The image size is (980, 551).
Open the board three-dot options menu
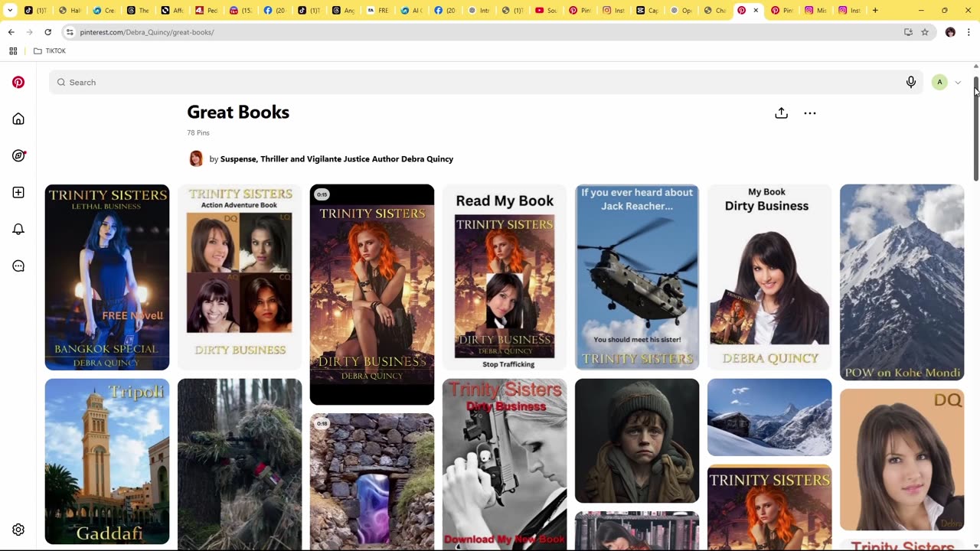(x=810, y=113)
